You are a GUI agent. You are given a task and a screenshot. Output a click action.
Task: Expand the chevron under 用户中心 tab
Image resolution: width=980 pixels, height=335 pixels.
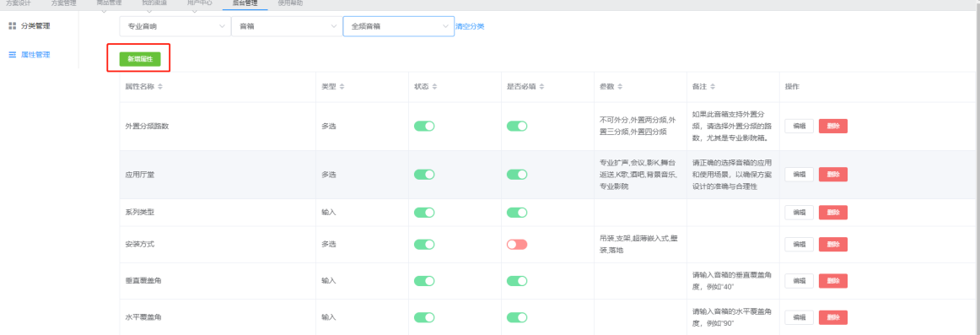(194, 12)
